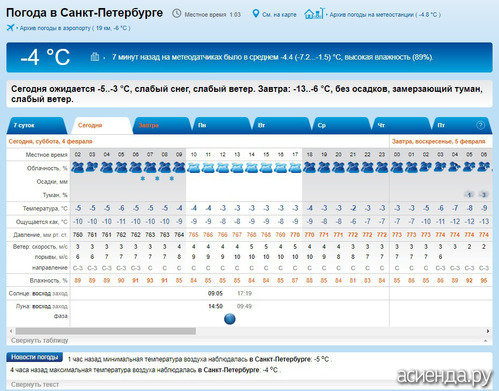This screenshot has width=499, height=391.
Task: Click the moonset time '09:49'
Action: click(244, 306)
